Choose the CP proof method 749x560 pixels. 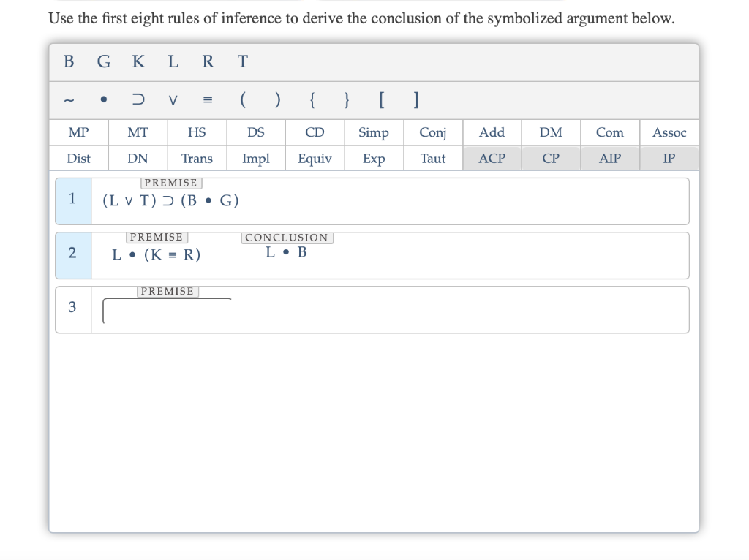(550, 158)
